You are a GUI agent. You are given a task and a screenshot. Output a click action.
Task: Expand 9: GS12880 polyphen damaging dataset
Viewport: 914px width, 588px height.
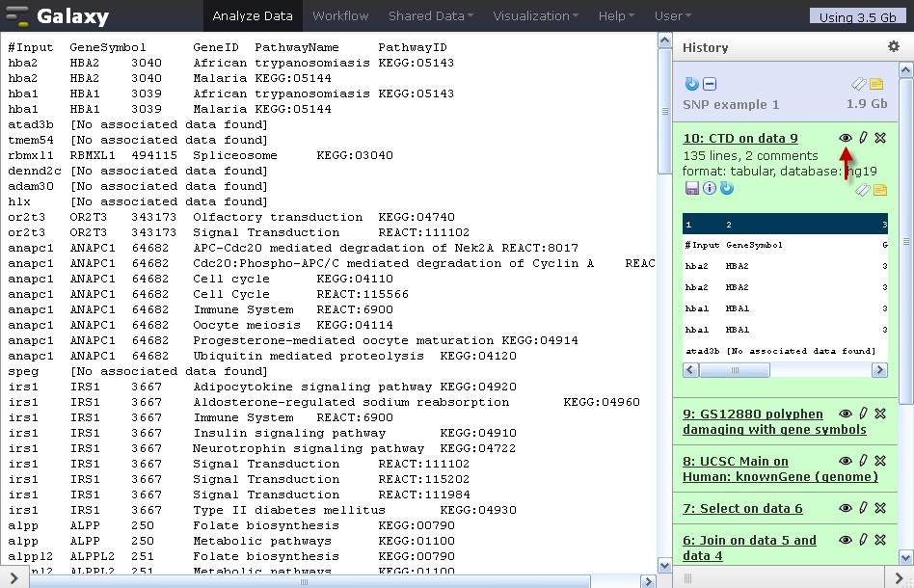(774, 421)
